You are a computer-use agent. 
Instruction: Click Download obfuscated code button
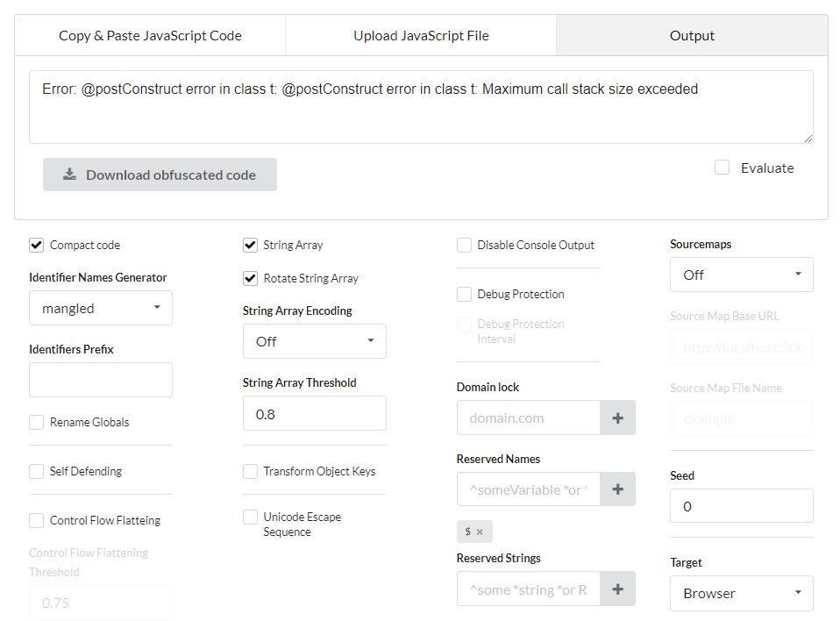click(x=160, y=175)
